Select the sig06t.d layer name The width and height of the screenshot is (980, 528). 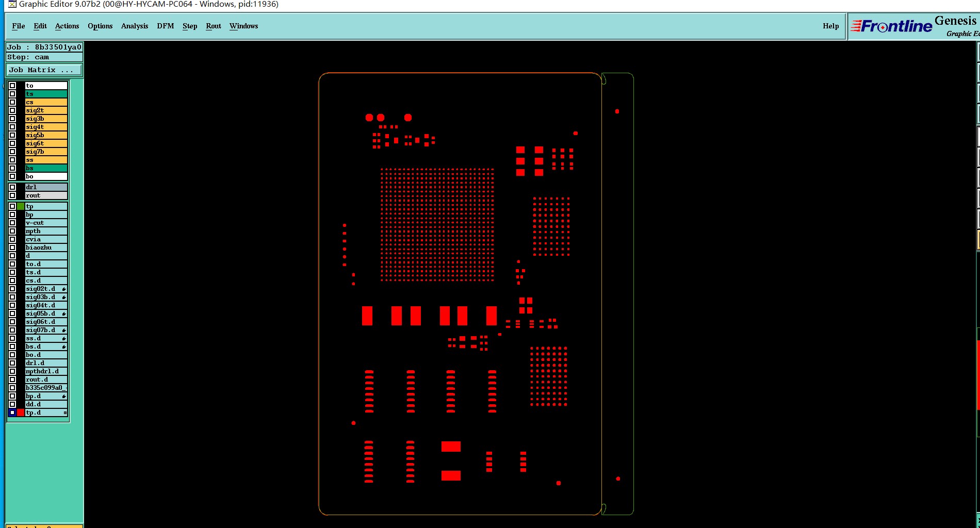pos(46,322)
